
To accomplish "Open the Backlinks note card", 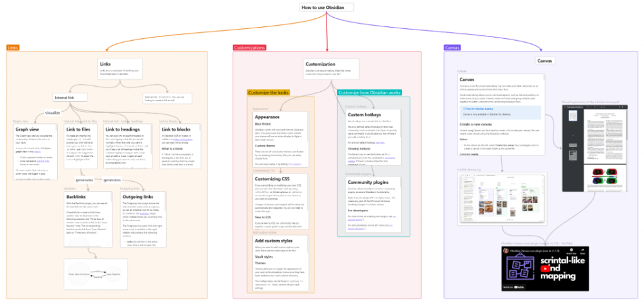I will point(88,219).
